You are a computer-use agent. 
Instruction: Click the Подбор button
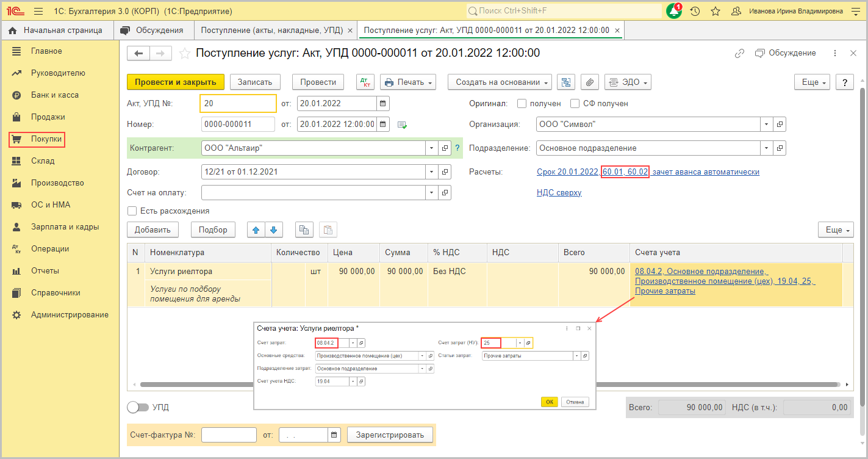(x=213, y=230)
